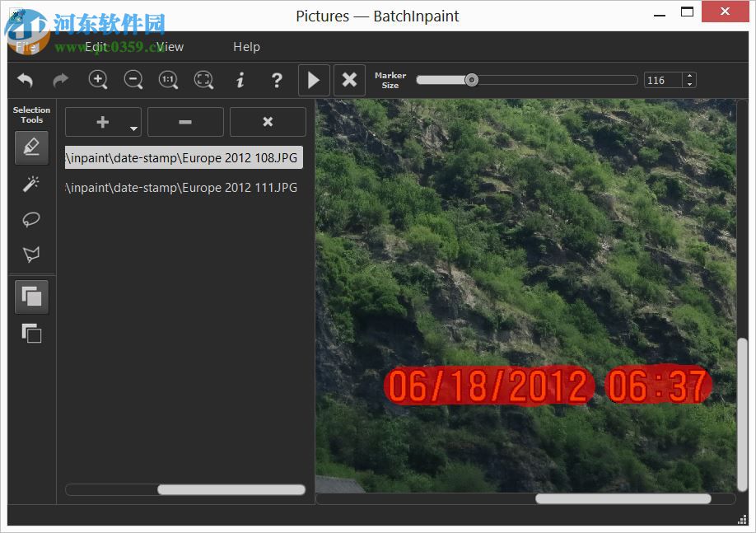Select the Marker selection tool
The image size is (756, 533).
[31, 147]
